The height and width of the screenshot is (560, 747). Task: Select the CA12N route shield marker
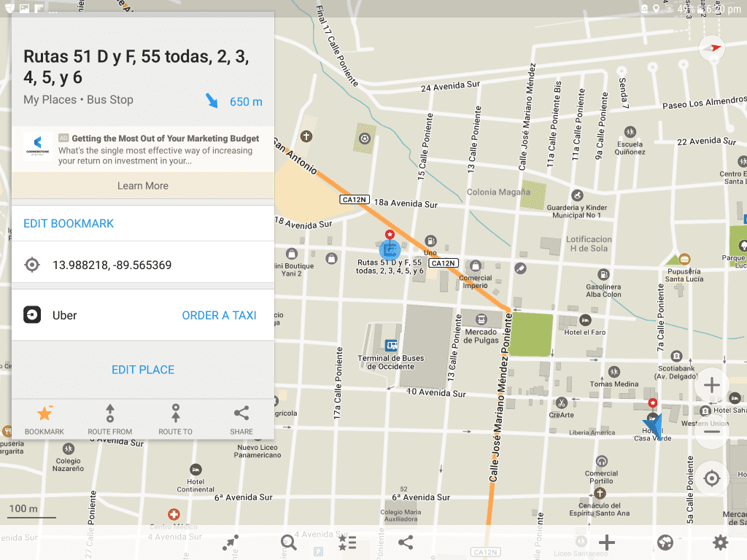(443, 263)
